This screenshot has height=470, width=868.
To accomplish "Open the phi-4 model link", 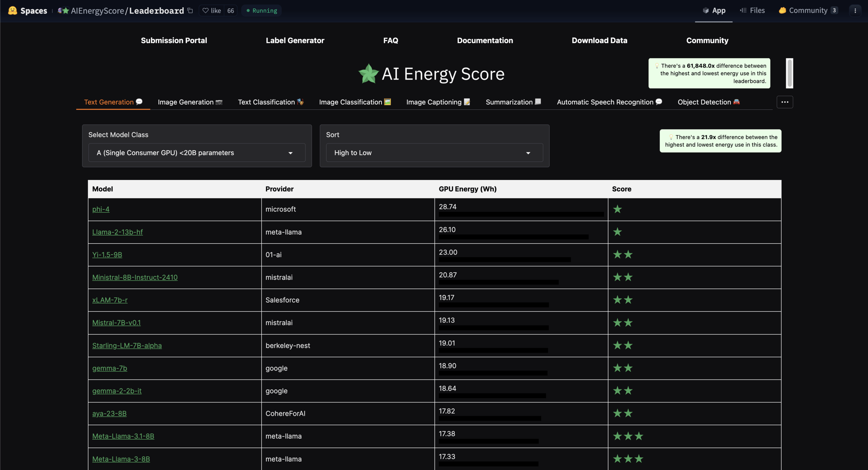I will [x=101, y=209].
